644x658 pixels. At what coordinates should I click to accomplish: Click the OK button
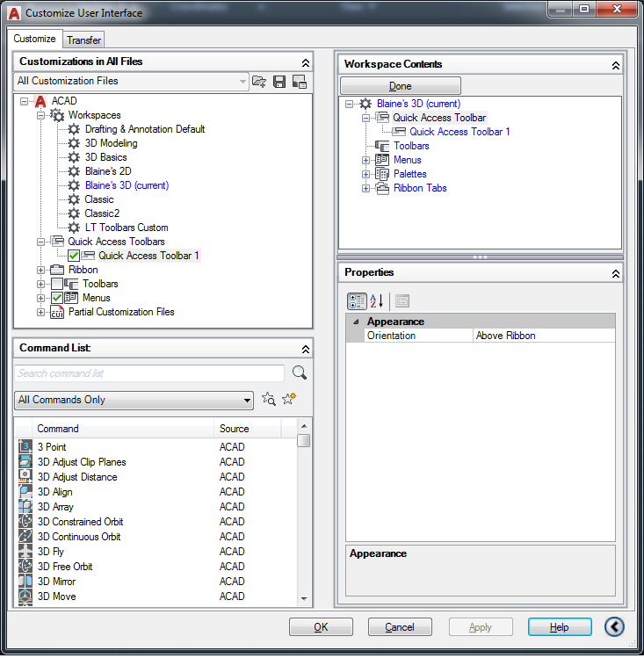point(321,627)
